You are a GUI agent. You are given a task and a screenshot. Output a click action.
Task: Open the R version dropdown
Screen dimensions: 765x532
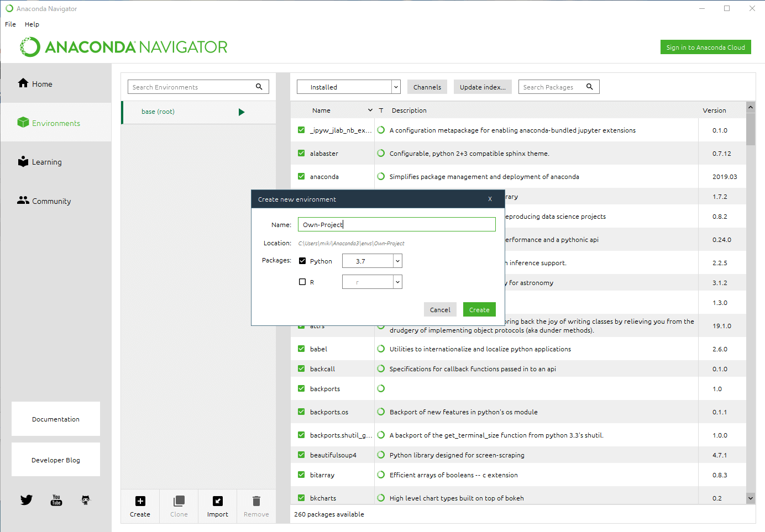(x=372, y=282)
